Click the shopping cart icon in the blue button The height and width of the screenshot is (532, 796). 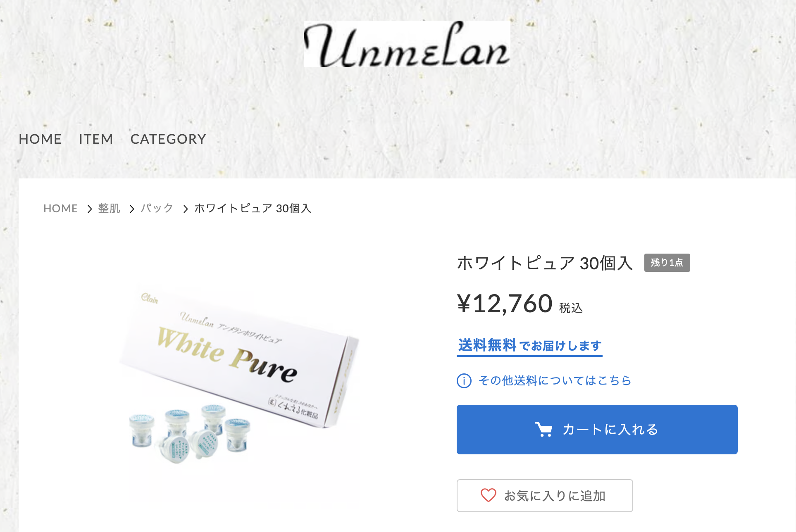pyautogui.click(x=543, y=430)
